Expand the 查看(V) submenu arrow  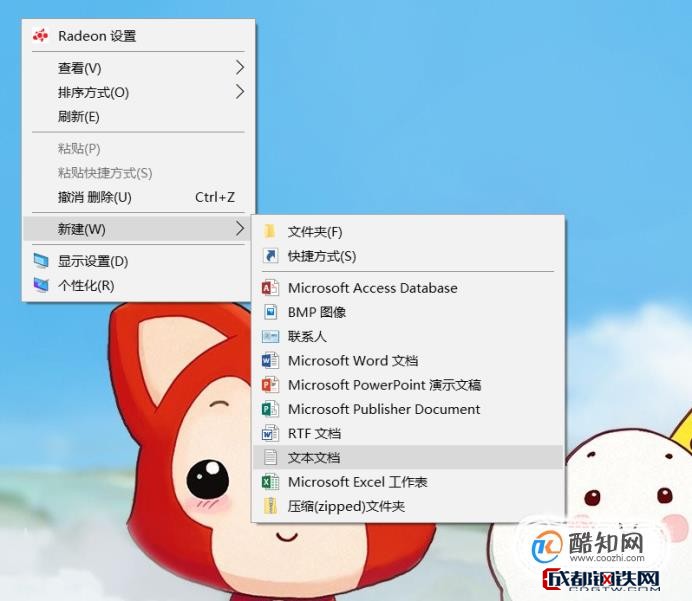pos(240,68)
